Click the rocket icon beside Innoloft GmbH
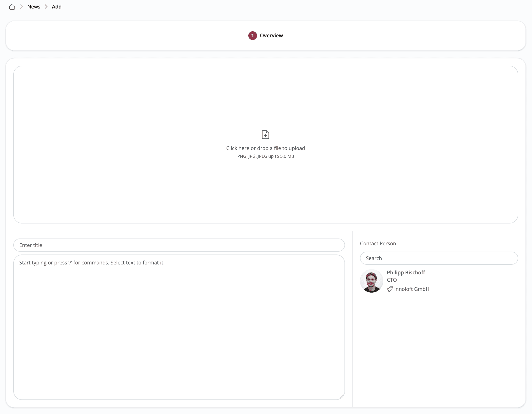This screenshot has width=532, height=414. pyautogui.click(x=390, y=289)
